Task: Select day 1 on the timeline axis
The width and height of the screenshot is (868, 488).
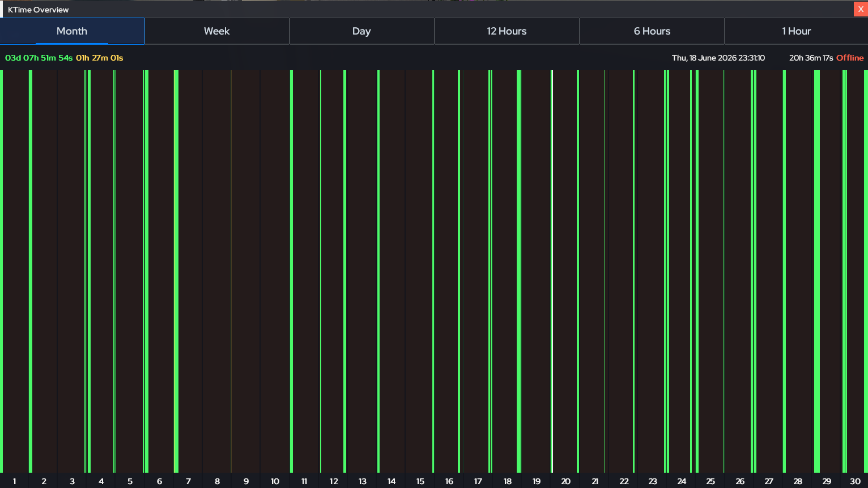Action: [x=15, y=481]
